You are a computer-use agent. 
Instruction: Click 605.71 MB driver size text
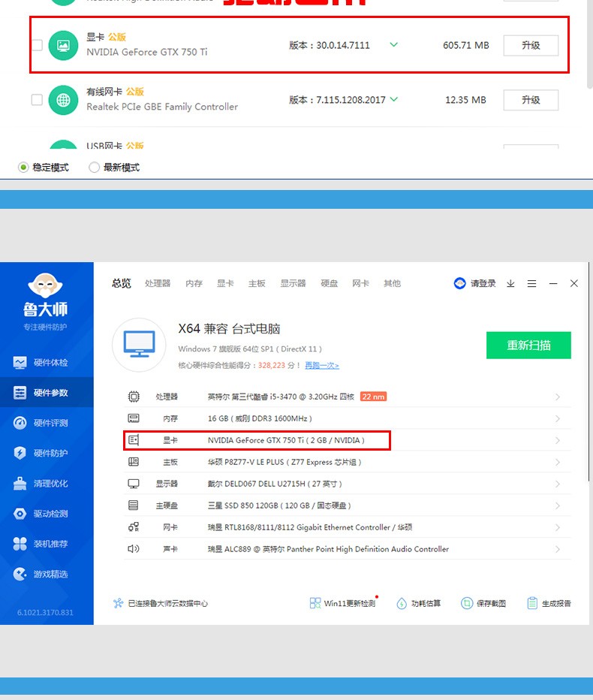coord(466,45)
